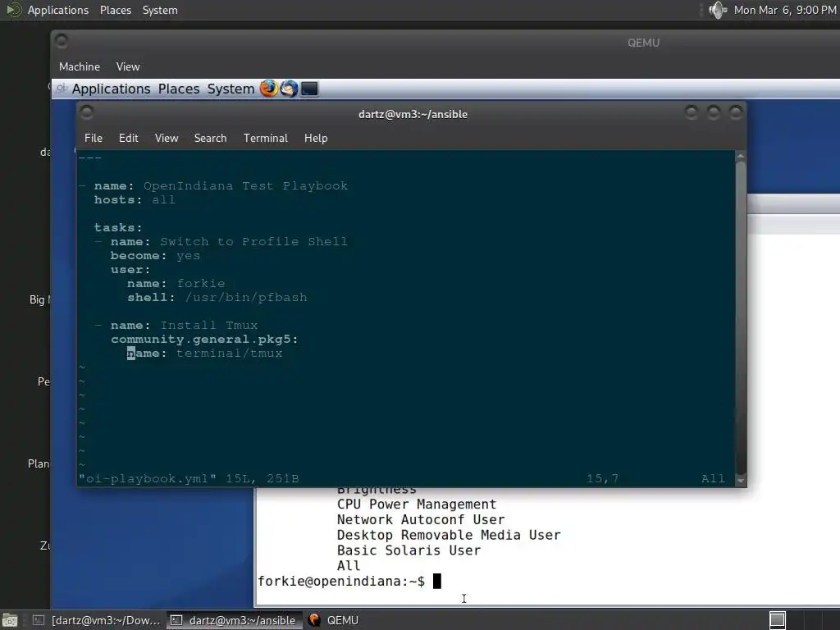
Task: Click the volume speaker icon in top panel
Action: 717,10
